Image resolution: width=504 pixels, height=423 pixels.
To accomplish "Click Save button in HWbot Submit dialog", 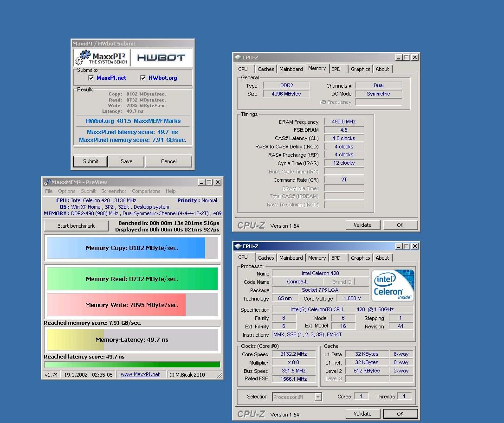I will pyautogui.click(x=126, y=161).
